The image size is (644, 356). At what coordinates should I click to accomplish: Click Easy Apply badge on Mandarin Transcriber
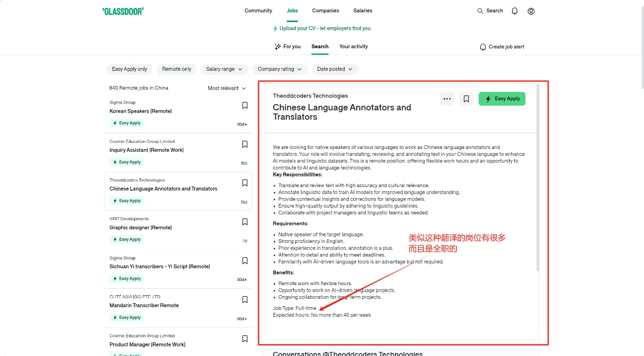(126, 318)
